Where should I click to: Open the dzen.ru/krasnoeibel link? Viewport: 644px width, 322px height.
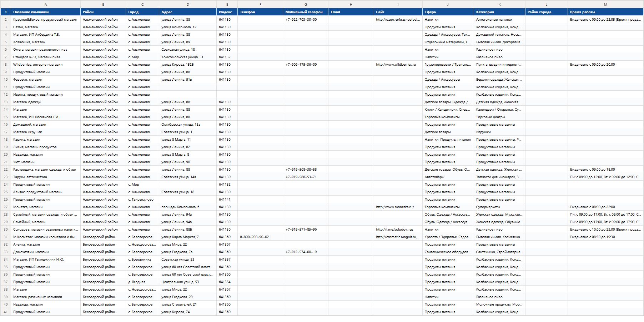pyautogui.click(x=398, y=20)
